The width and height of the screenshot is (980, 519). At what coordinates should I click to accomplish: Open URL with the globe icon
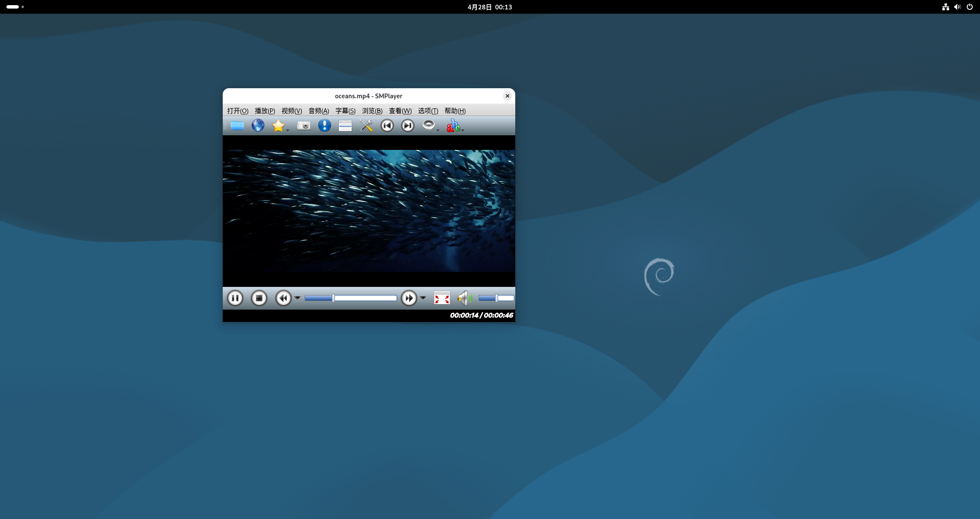point(258,125)
